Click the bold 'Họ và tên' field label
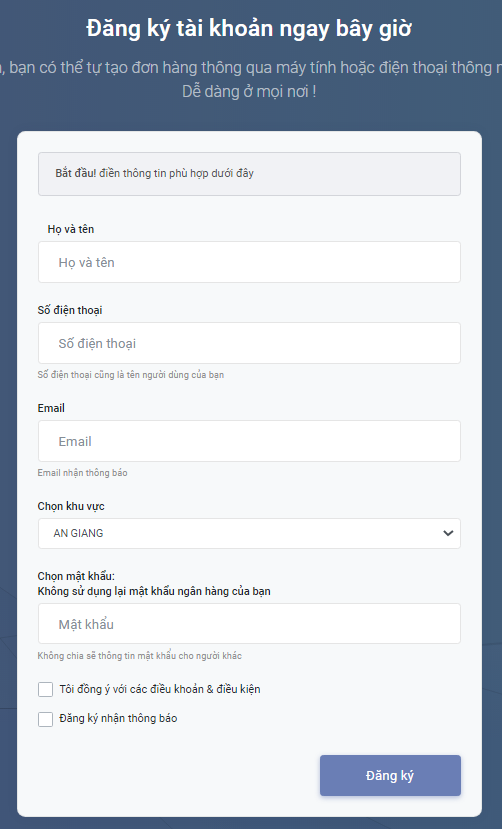This screenshot has width=502, height=829. [x=71, y=229]
